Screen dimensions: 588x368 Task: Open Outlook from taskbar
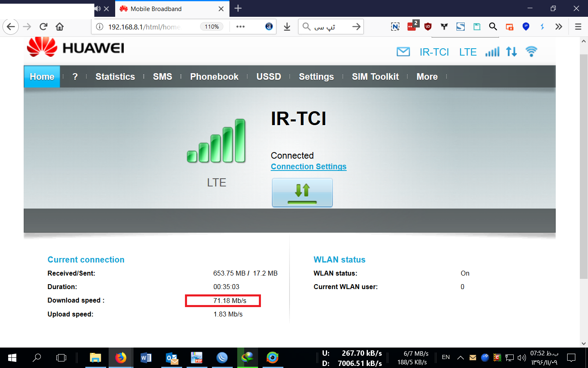click(x=171, y=358)
